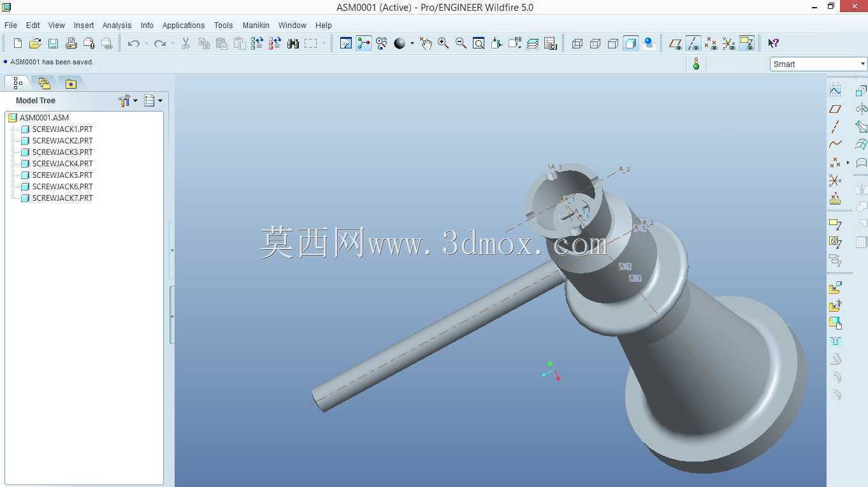Open an existing file via folder icon
The height and width of the screenshot is (487, 868).
(36, 43)
